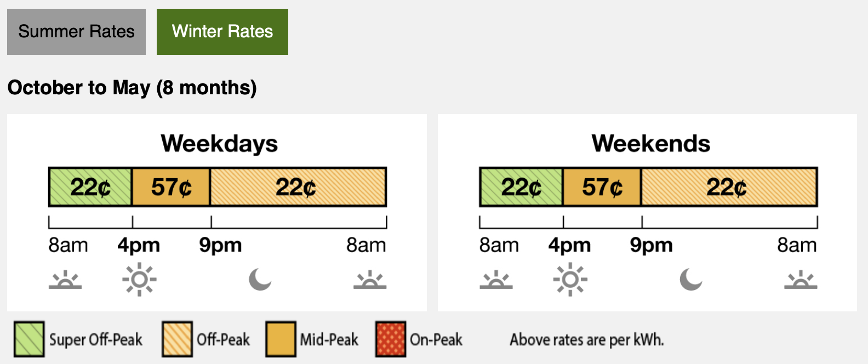
Task: Click the Weekdays sunrise icon under last 8am
Action: pos(370,280)
